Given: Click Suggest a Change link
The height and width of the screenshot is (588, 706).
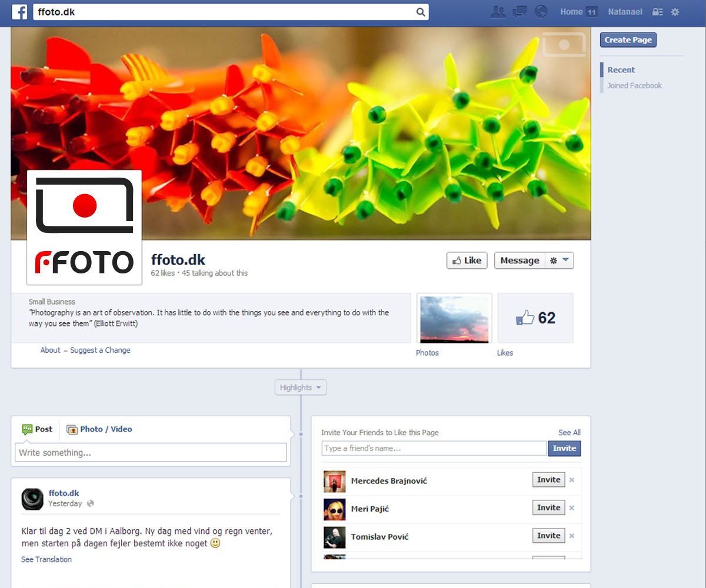Looking at the screenshot, I should pos(100,350).
